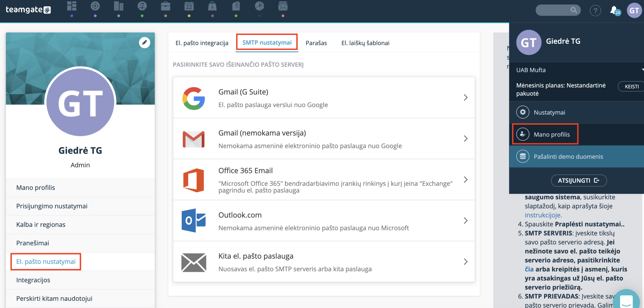
Task: Select Pašalinti demo duomenis
Action: tap(577, 156)
